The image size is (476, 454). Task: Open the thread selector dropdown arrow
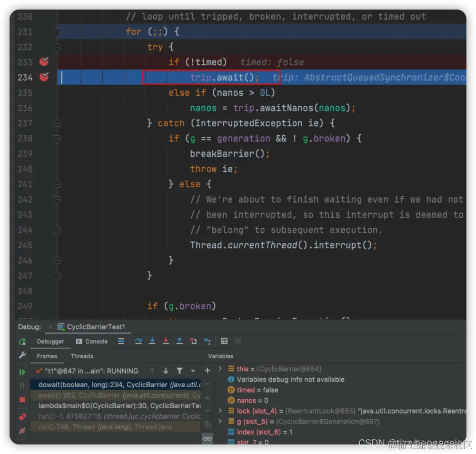click(193, 371)
